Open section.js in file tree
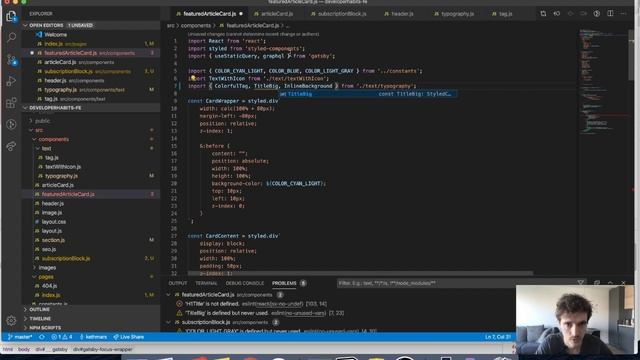Image resolution: width=640 pixels, height=360 pixels. tap(53, 240)
